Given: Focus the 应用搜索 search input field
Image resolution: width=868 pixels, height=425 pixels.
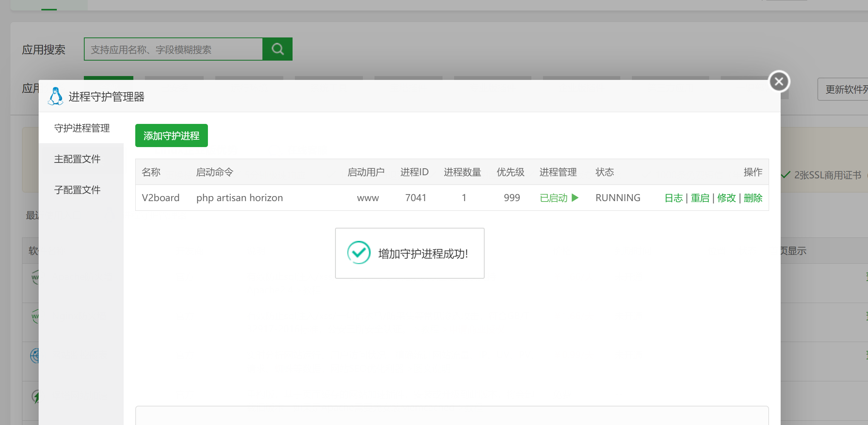Looking at the screenshot, I should click(173, 49).
